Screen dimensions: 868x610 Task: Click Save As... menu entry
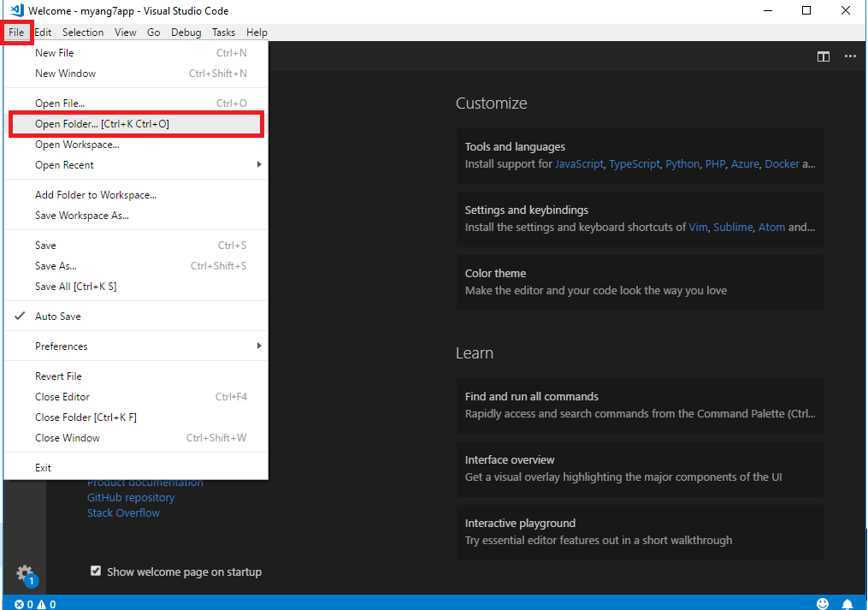pos(136,265)
